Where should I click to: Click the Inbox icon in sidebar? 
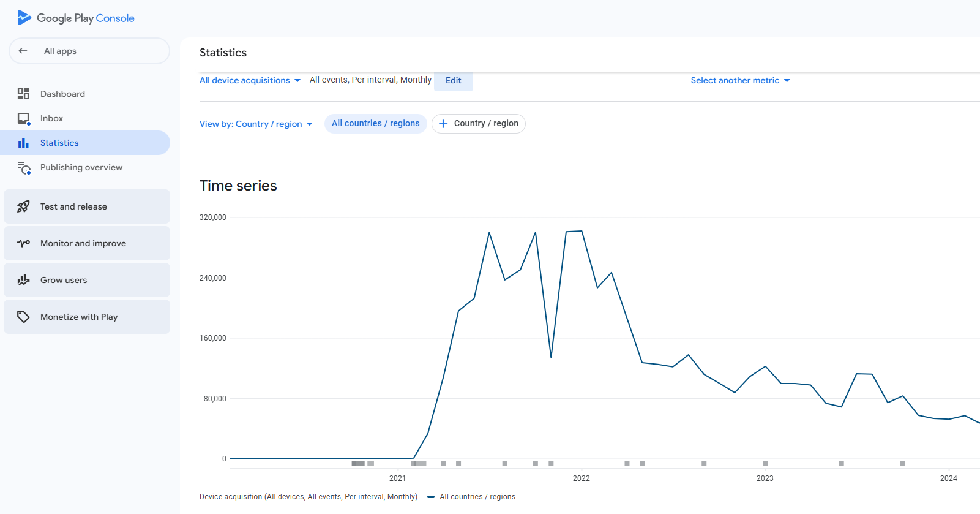point(23,118)
